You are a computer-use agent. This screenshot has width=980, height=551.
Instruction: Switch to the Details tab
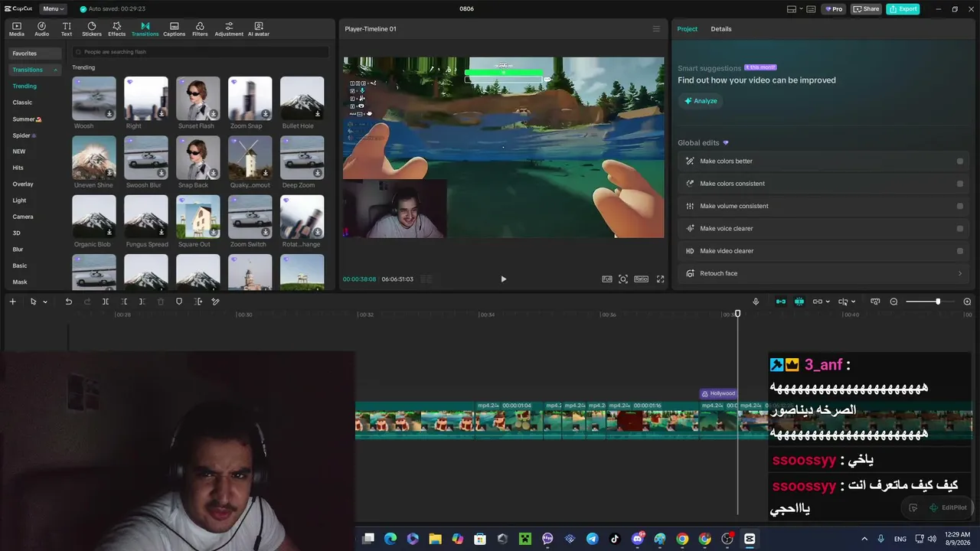pyautogui.click(x=721, y=29)
